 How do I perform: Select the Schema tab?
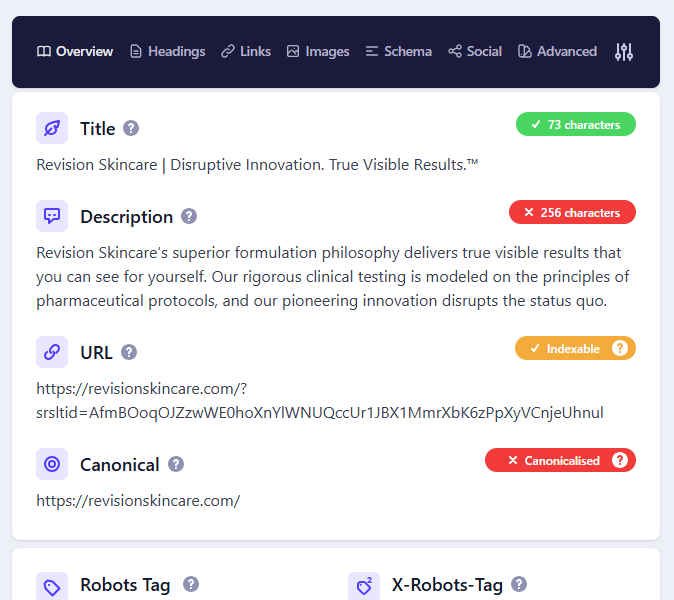[398, 52]
